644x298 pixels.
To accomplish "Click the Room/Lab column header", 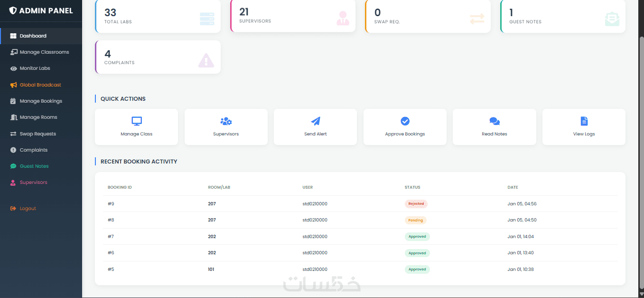I will pyautogui.click(x=219, y=187).
